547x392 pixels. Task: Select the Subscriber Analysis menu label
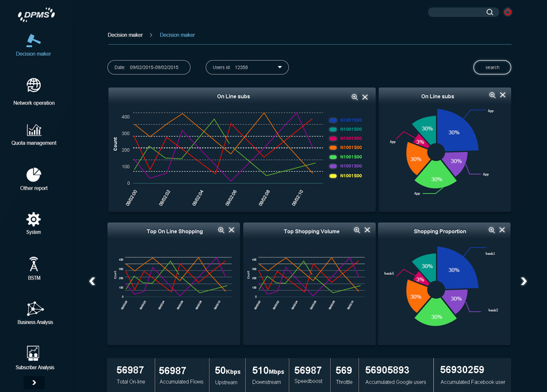[35, 367]
